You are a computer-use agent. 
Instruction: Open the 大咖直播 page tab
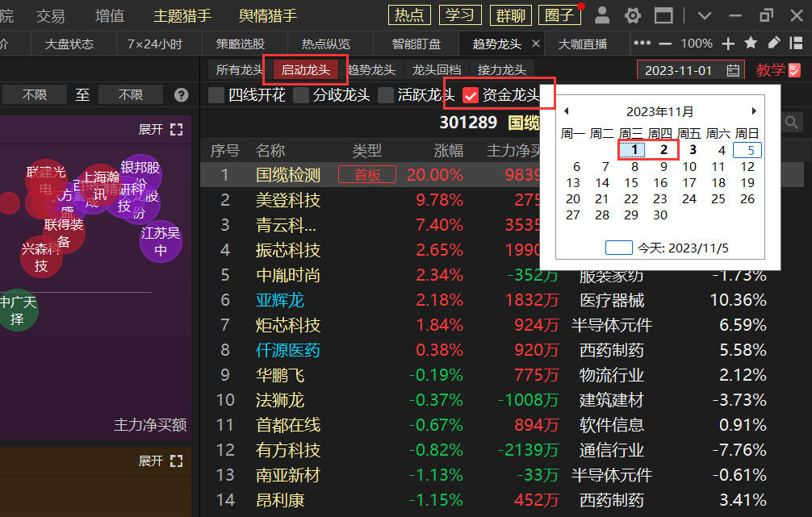tap(583, 44)
